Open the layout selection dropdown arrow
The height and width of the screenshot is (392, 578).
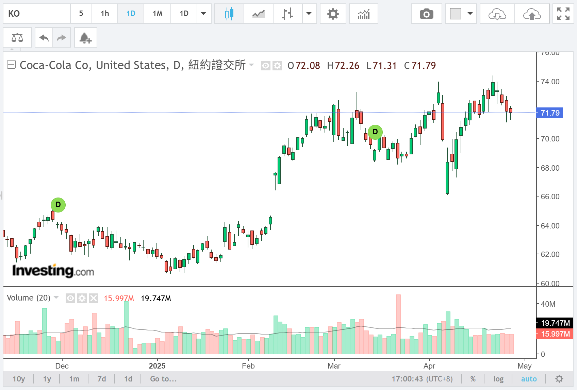coord(470,14)
